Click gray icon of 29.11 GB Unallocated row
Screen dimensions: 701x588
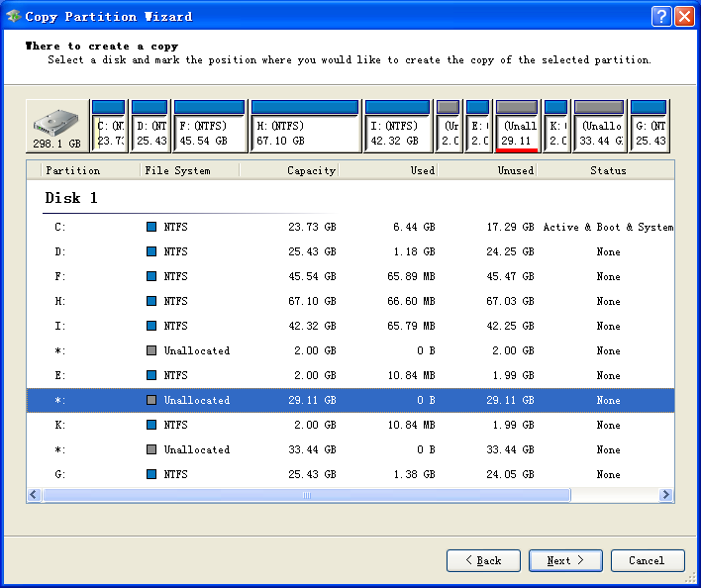(151, 400)
